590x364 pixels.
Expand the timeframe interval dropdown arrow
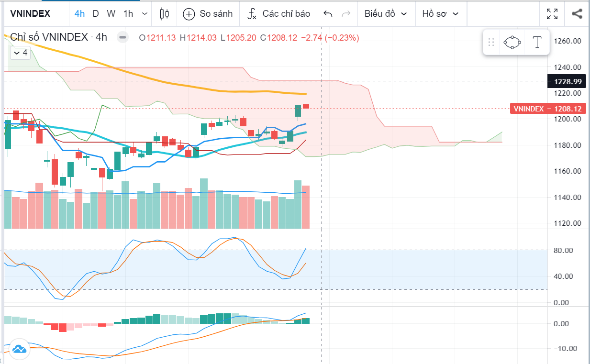(145, 14)
